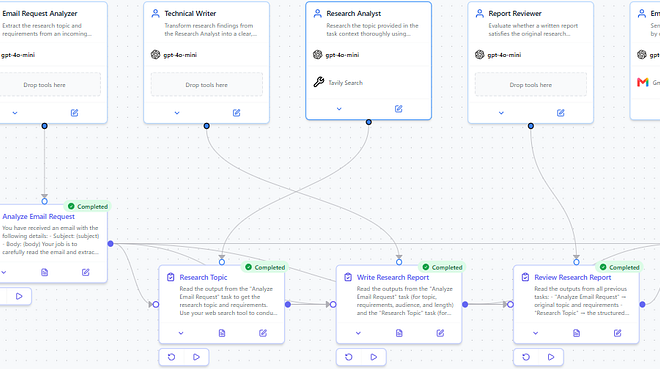Click output connector dot of Technical Writer
Screen dimensions: 660x369
coord(207,126)
